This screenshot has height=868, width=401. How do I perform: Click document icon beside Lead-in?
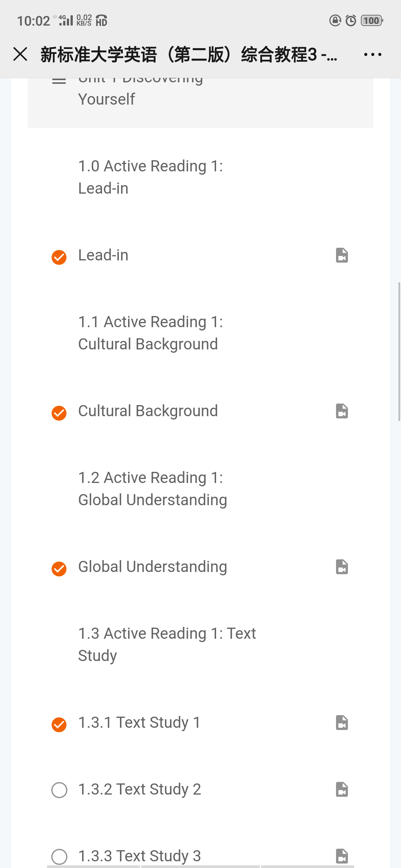pyautogui.click(x=342, y=255)
